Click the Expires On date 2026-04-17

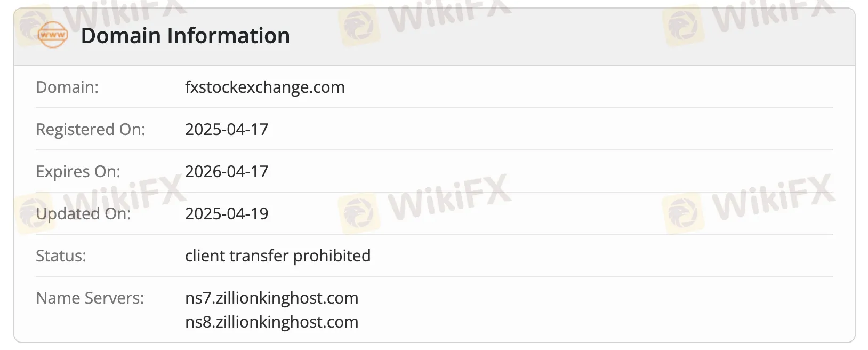227,171
